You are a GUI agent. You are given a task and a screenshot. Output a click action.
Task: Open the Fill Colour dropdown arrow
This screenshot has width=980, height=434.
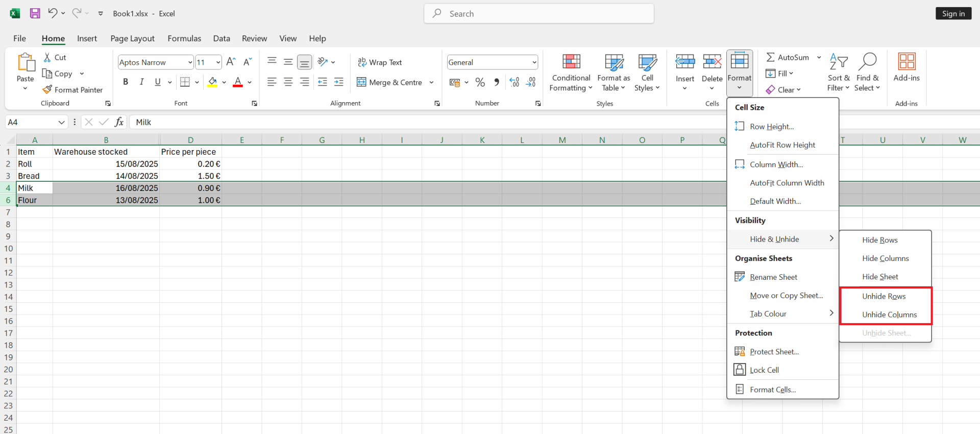(x=224, y=82)
